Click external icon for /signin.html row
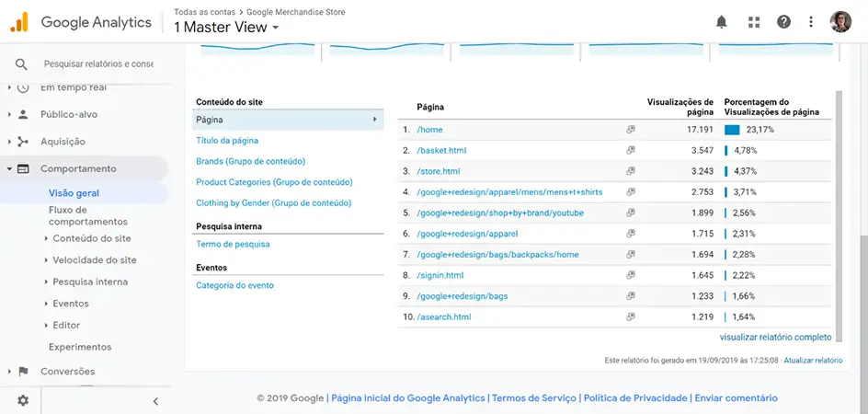This screenshot has height=414, width=868. pyautogui.click(x=630, y=275)
